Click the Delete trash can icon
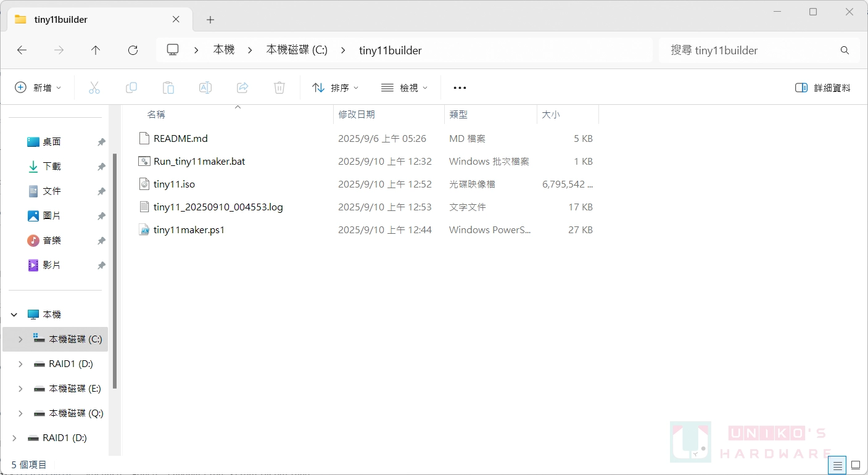Screen dimensions: 868x475 point(279,88)
